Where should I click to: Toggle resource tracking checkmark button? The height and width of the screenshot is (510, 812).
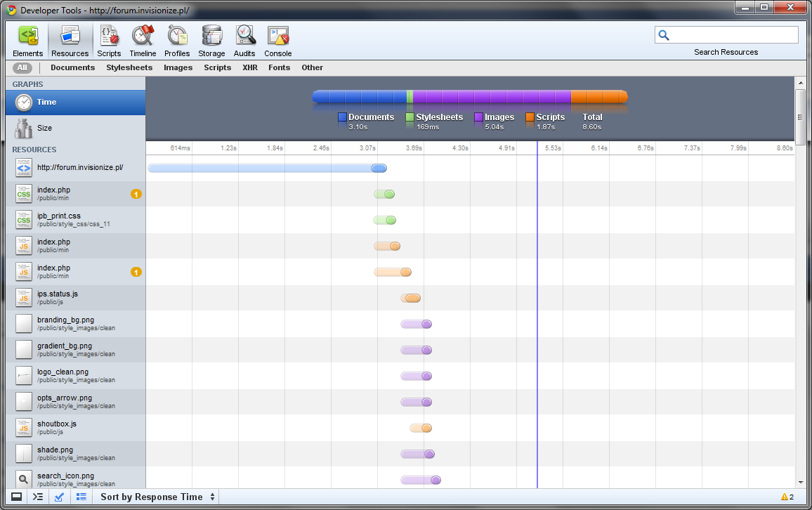pyautogui.click(x=60, y=497)
